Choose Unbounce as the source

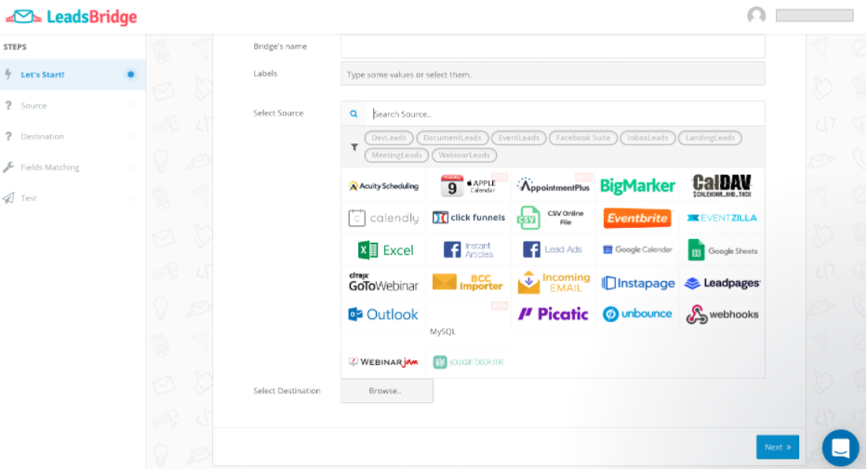click(x=637, y=315)
